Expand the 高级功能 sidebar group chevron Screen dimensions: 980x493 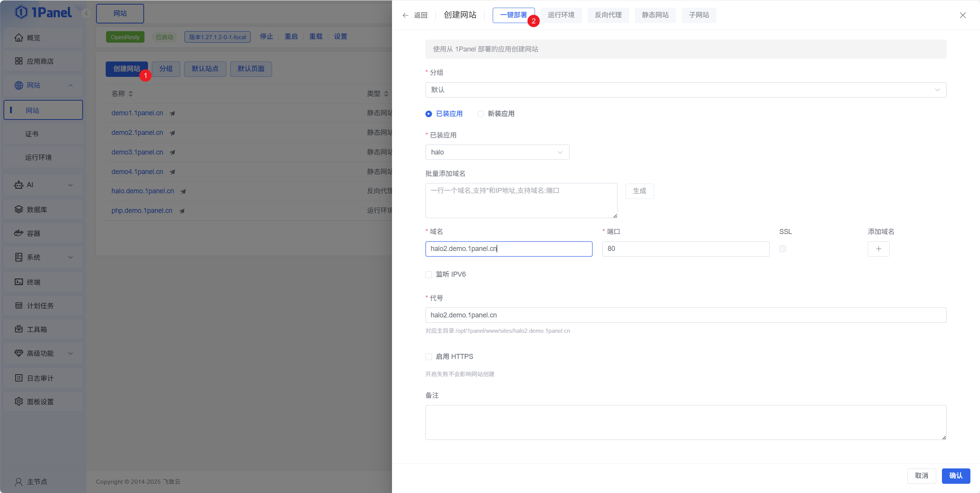pyautogui.click(x=70, y=353)
